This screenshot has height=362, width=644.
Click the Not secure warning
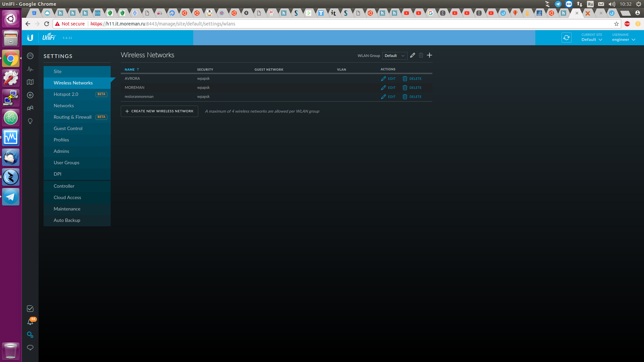(70, 24)
